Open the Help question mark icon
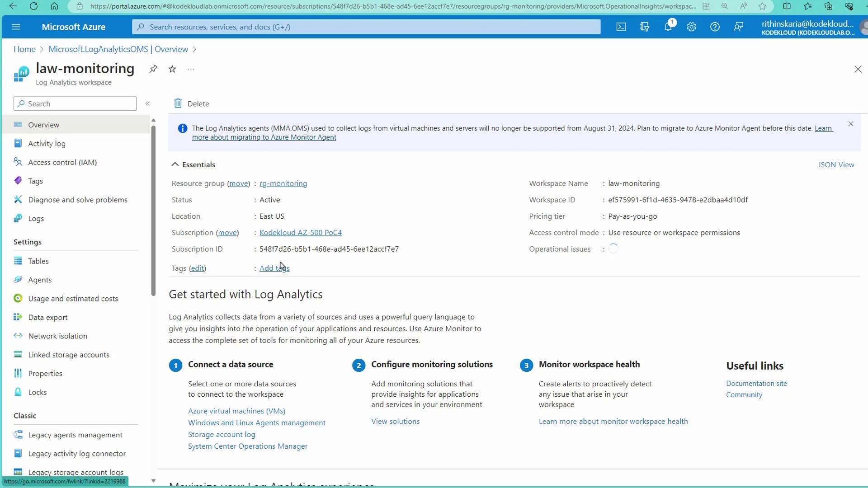This screenshot has width=868, height=488. (715, 27)
